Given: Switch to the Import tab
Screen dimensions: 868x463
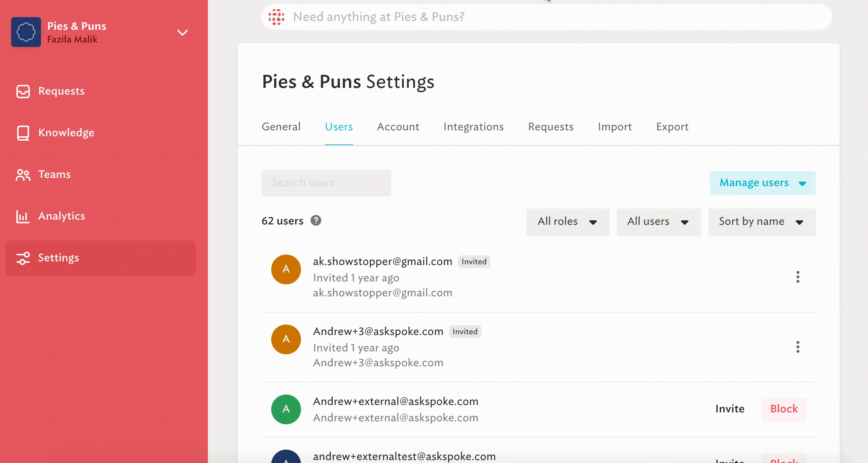Looking at the screenshot, I should [x=615, y=127].
